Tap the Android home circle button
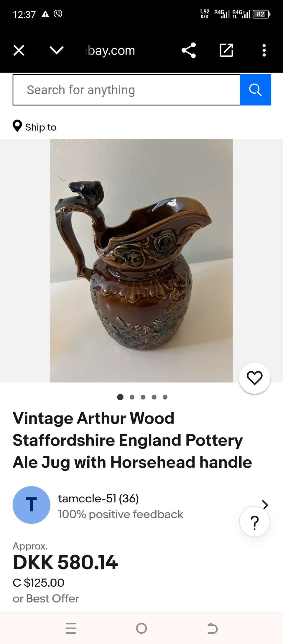 point(141,628)
